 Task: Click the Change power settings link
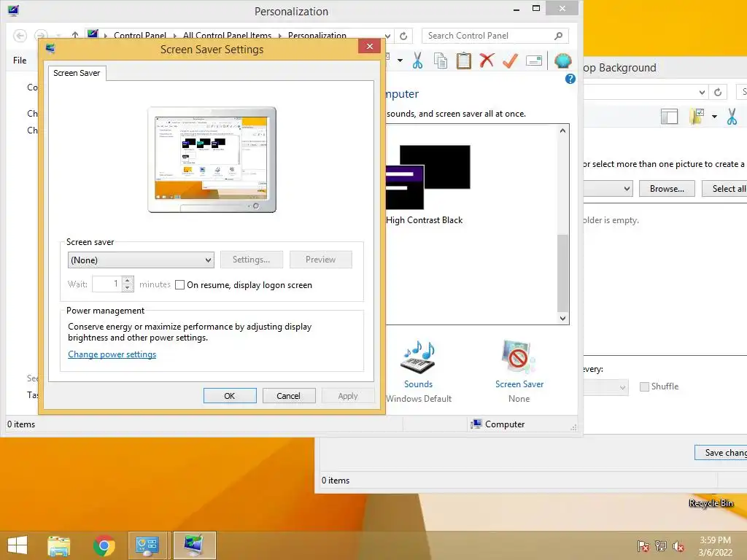click(112, 354)
